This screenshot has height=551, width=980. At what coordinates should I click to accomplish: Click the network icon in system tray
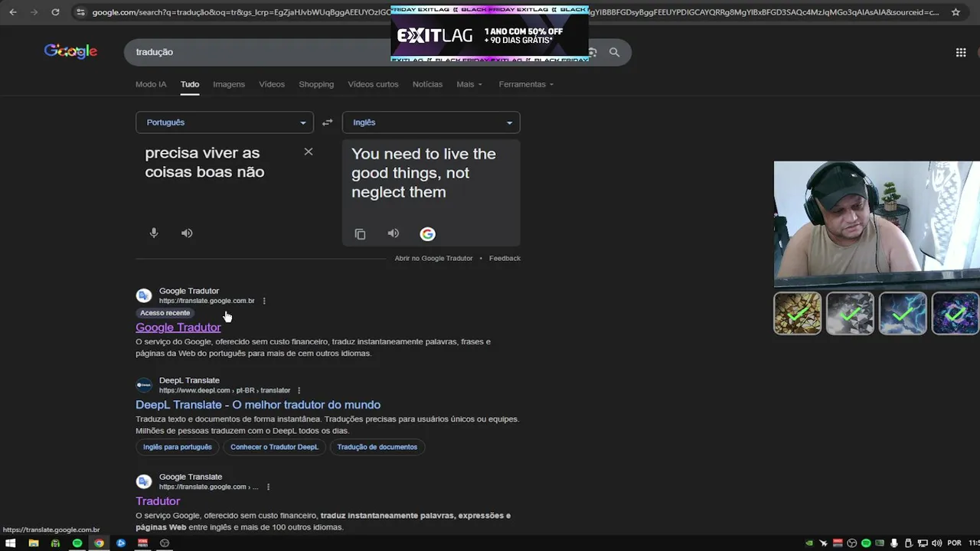pos(923,543)
